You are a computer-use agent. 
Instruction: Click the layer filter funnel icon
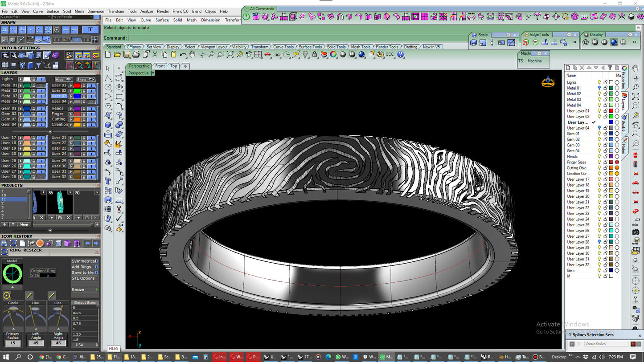610,67
